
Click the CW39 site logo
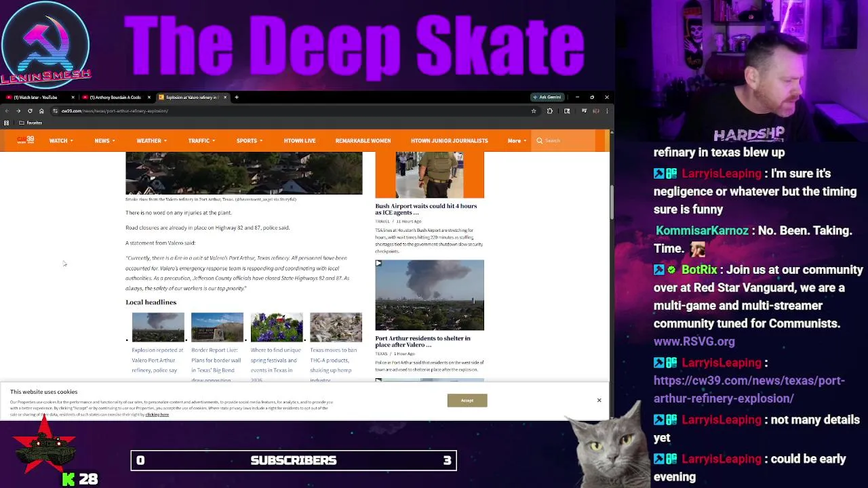[26, 140]
